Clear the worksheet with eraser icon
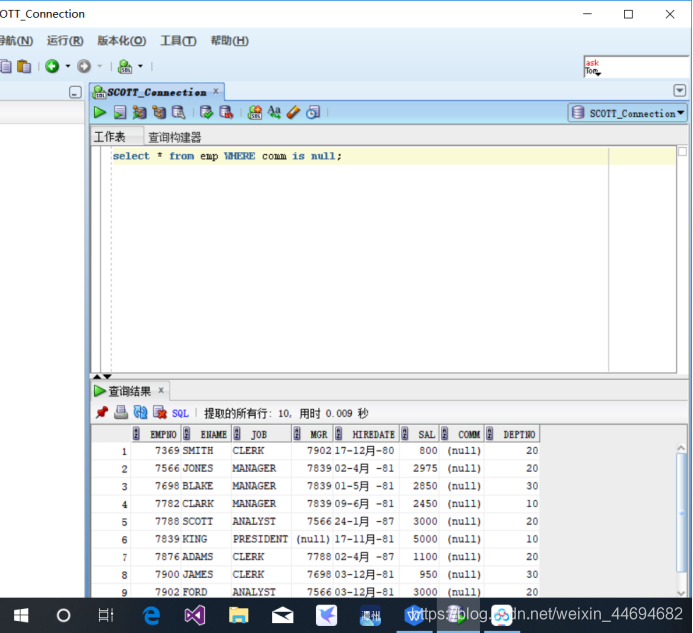 coord(293,112)
